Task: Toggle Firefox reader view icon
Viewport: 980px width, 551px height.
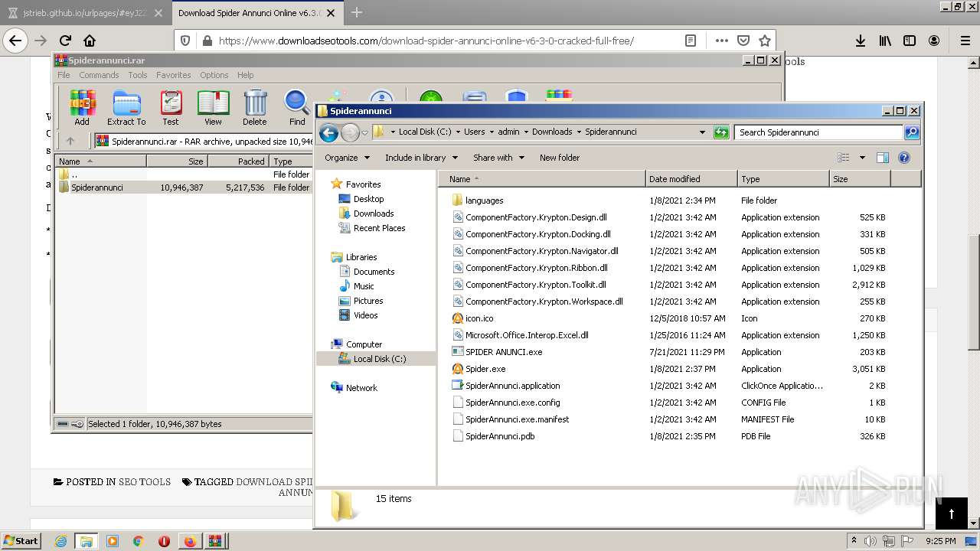Action: tap(691, 41)
